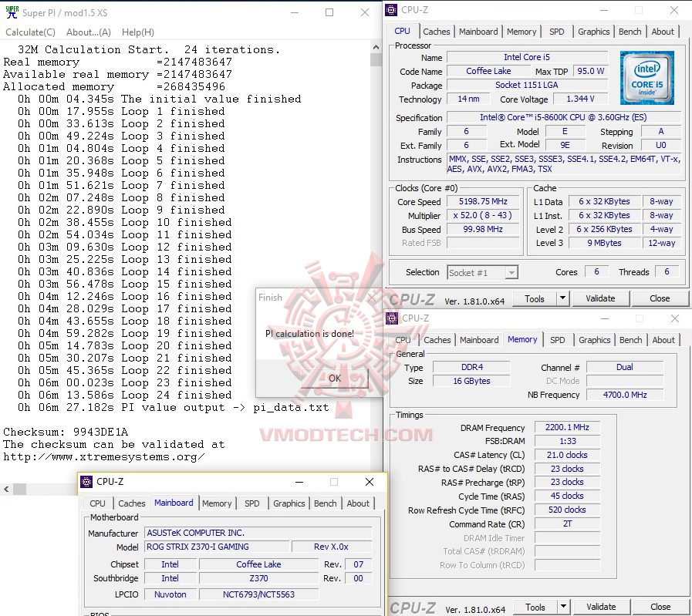Viewport: 692px width, 616px height.
Task: Select the CPU tab in top CPU-Z window
Action: pyautogui.click(x=402, y=31)
